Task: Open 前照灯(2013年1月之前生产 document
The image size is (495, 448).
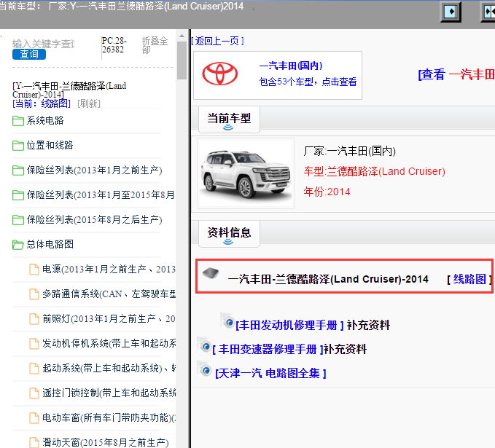Action: click(x=109, y=318)
